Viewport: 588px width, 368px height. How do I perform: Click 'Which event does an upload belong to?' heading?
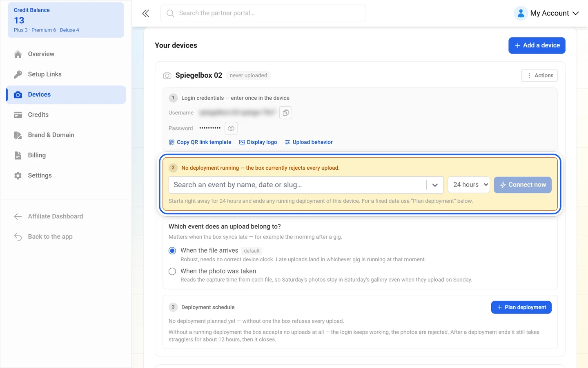click(225, 227)
